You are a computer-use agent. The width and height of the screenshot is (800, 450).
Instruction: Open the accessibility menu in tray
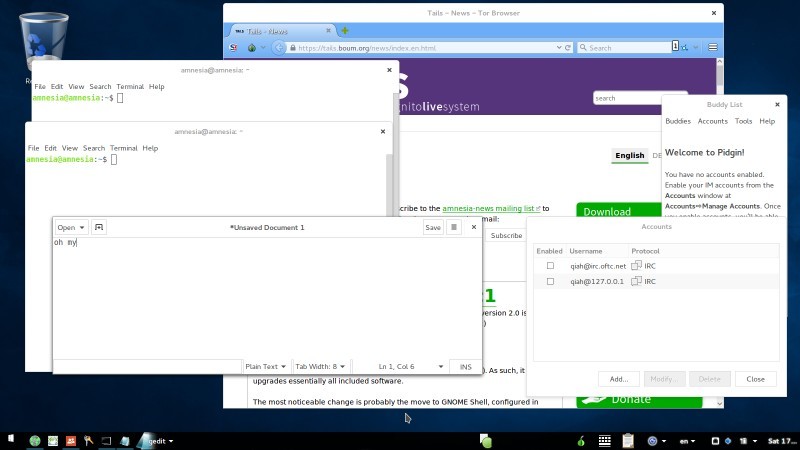pyautogui.click(x=655, y=441)
